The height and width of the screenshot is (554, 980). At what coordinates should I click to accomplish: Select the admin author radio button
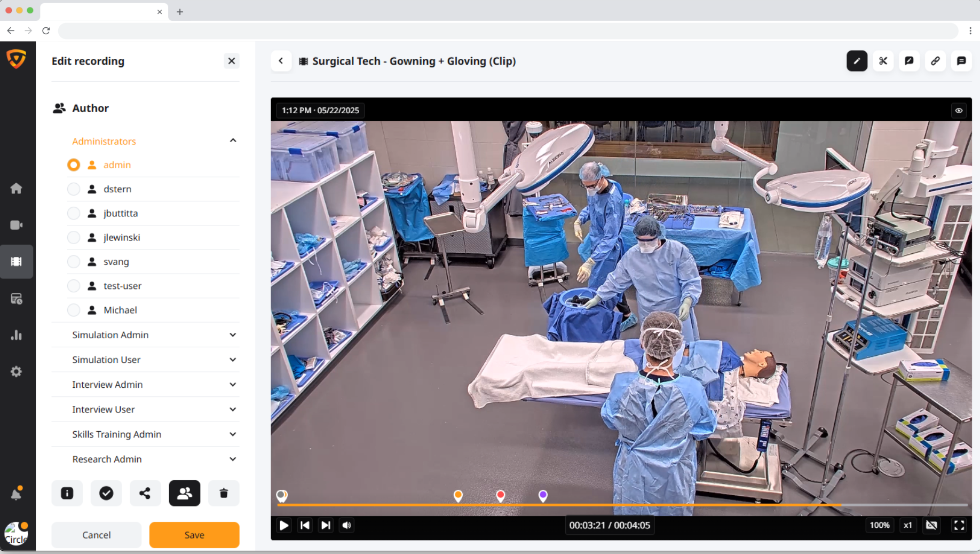73,165
